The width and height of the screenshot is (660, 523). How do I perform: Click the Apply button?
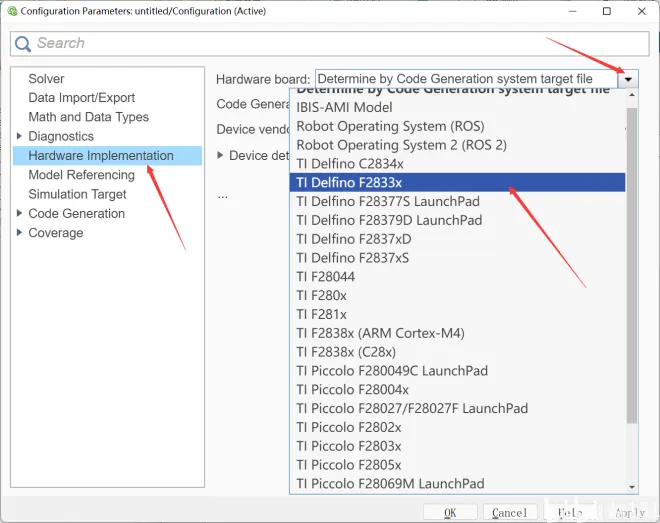(630, 512)
